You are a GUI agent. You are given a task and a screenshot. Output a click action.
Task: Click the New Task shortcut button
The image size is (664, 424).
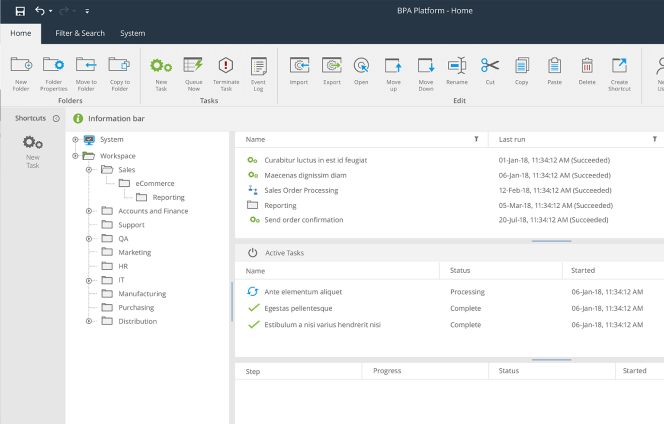point(33,150)
